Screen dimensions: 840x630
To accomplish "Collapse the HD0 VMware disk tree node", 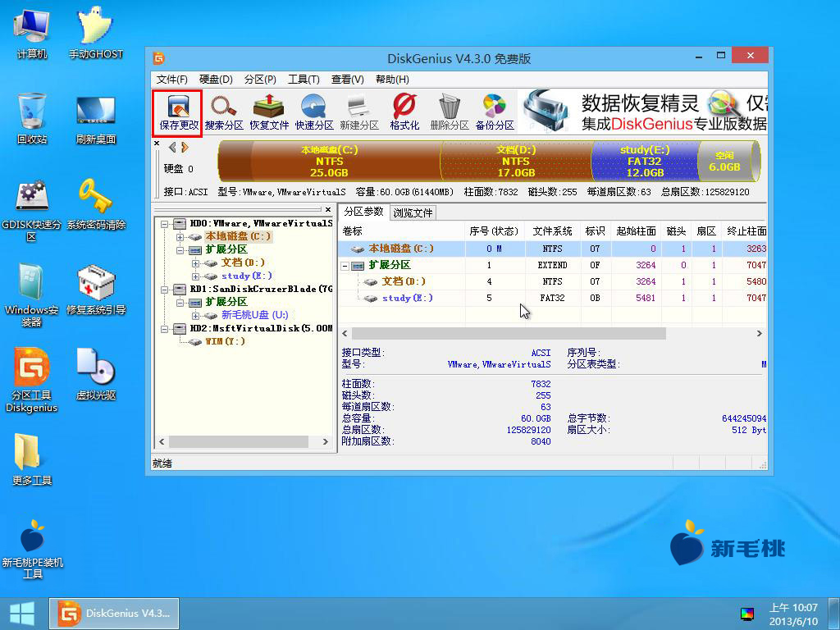I will pos(165,224).
